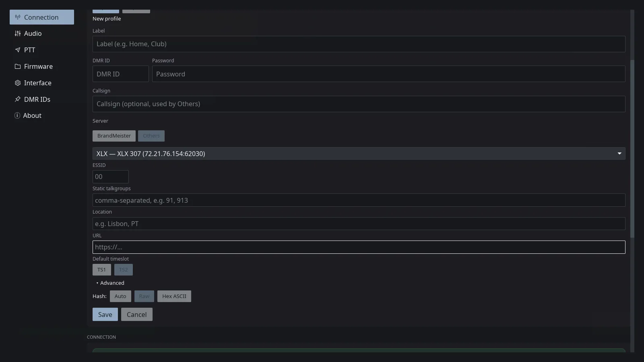Save the new profile

pos(105,315)
